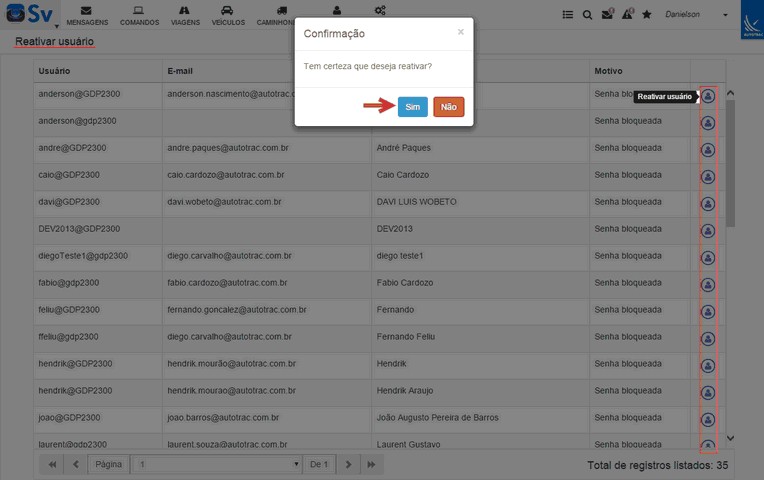
Task: Click the Sv logo dropdown arrow
Action: pos(57,26)
